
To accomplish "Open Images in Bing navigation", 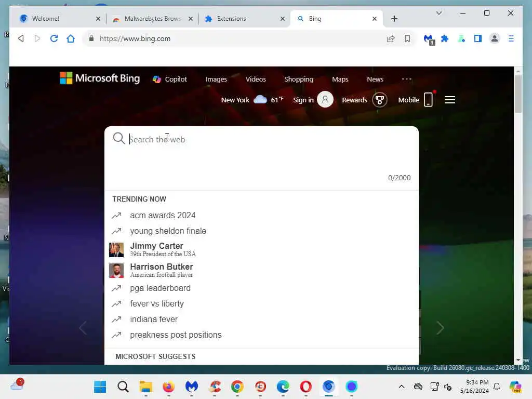I will coord(216,79).
